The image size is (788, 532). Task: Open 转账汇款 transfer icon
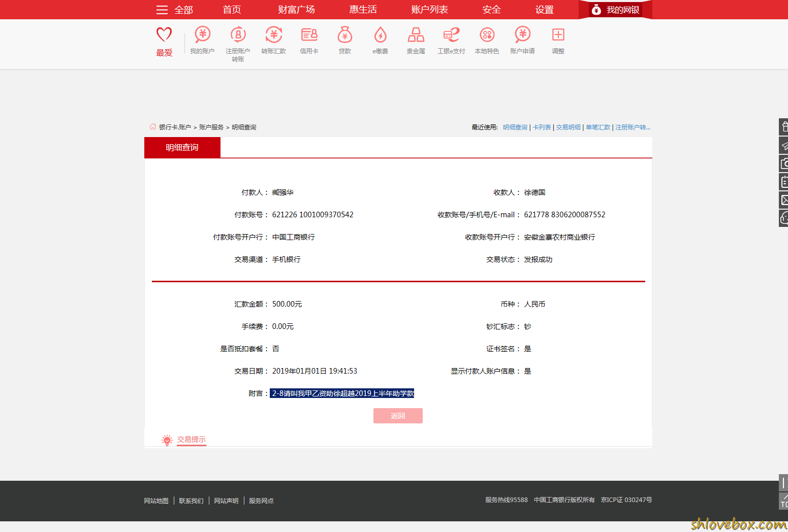273,35
